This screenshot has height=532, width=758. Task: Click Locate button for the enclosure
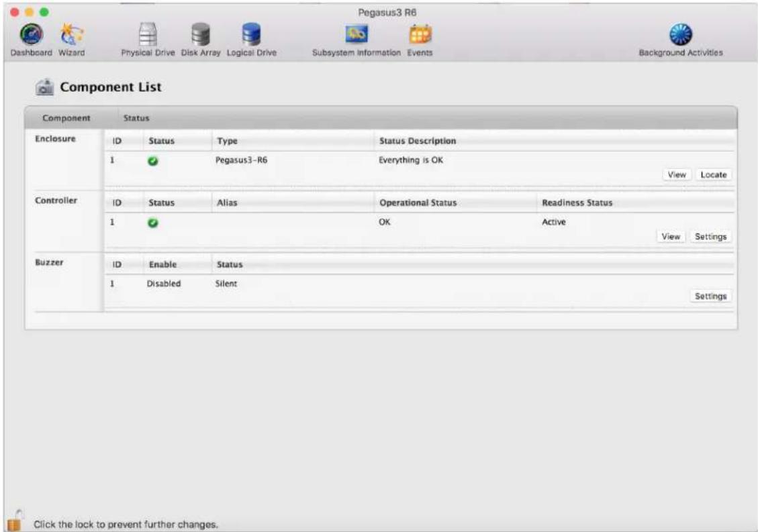click(x=714, y=175)
